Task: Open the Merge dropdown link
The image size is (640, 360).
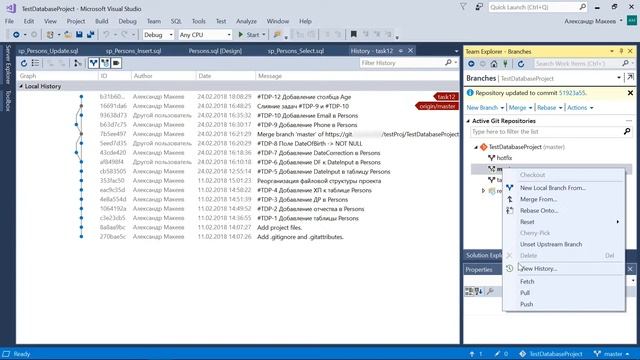Action: [520, 108]
